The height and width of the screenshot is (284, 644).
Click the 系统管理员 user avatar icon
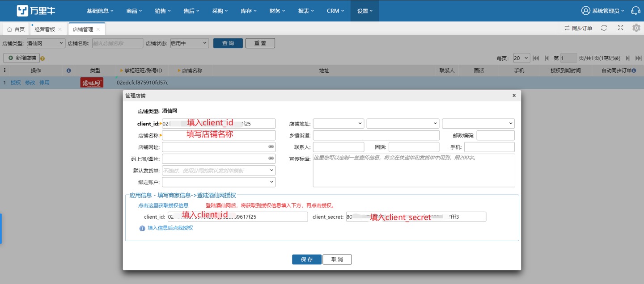coord(586,11)
